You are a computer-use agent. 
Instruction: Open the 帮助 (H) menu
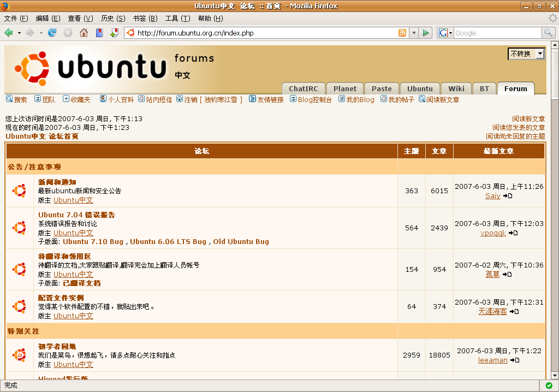tap(210, 19)
